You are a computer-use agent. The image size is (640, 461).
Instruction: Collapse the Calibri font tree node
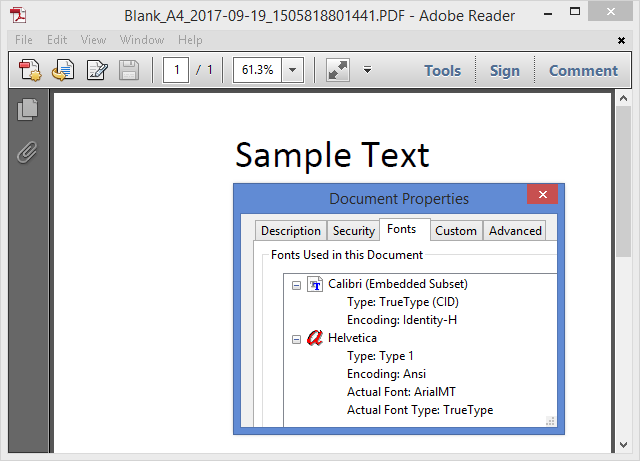[297, 285]
